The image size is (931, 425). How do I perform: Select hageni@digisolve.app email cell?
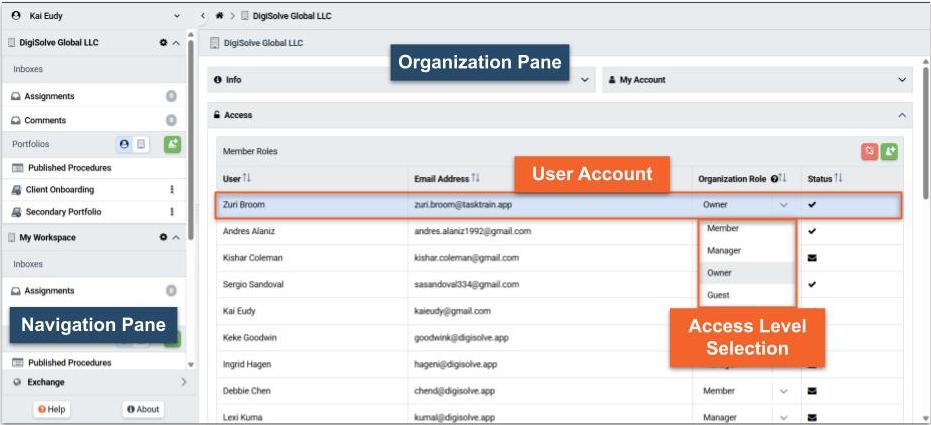(x=550, y=364)
